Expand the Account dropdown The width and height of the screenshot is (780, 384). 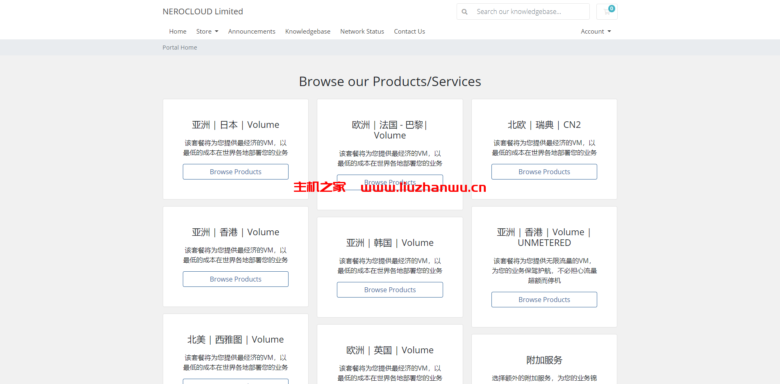(595, 31)
